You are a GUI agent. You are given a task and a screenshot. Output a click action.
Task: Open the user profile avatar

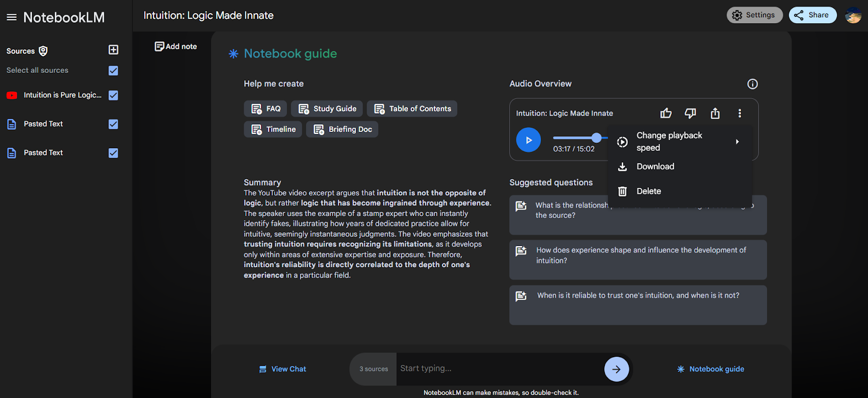[853, 15]
